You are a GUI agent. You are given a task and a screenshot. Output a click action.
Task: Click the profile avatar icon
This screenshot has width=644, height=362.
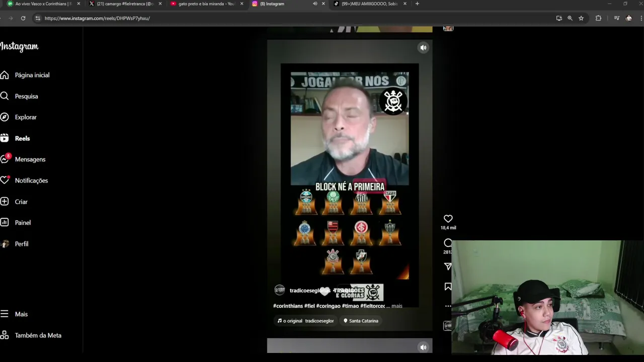point(5,244)
